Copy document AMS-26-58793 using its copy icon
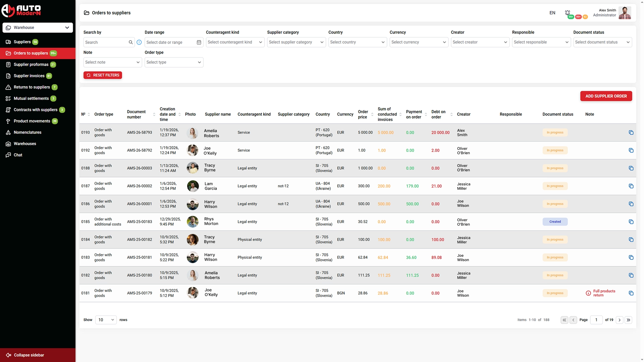644x362 pixels. point(631,132)
